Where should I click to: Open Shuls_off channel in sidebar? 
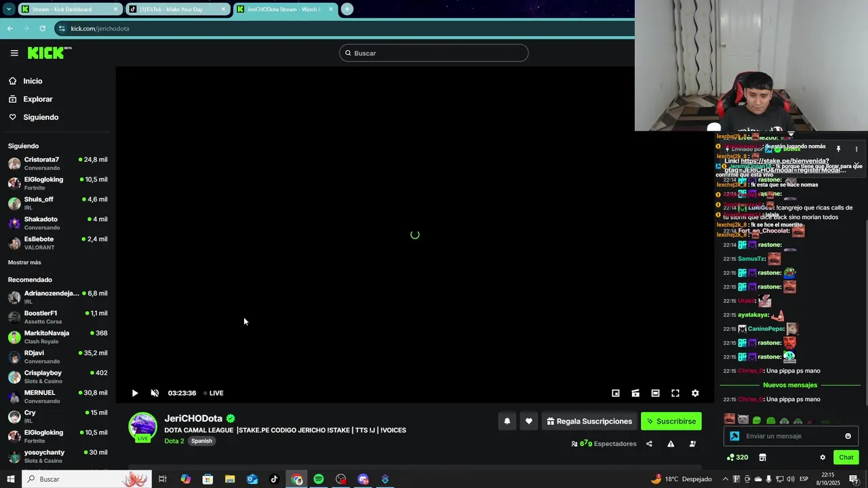(58, 203)
